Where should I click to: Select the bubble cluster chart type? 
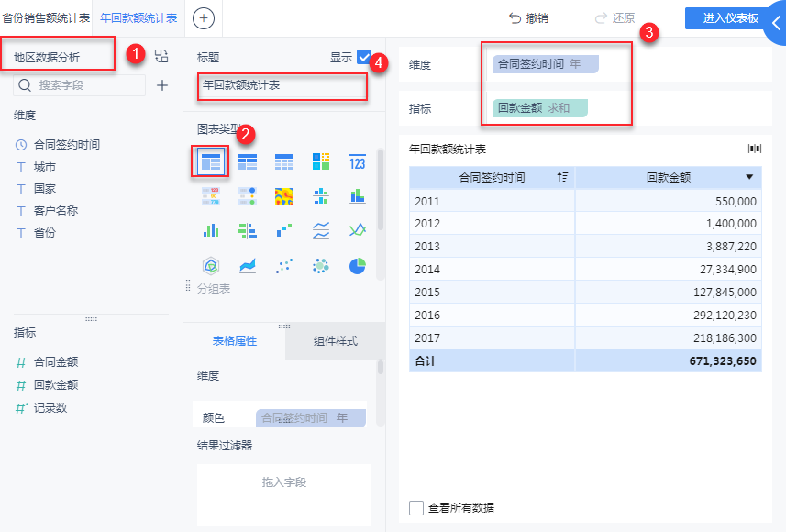pyautogui.click(x=321, y=266)
